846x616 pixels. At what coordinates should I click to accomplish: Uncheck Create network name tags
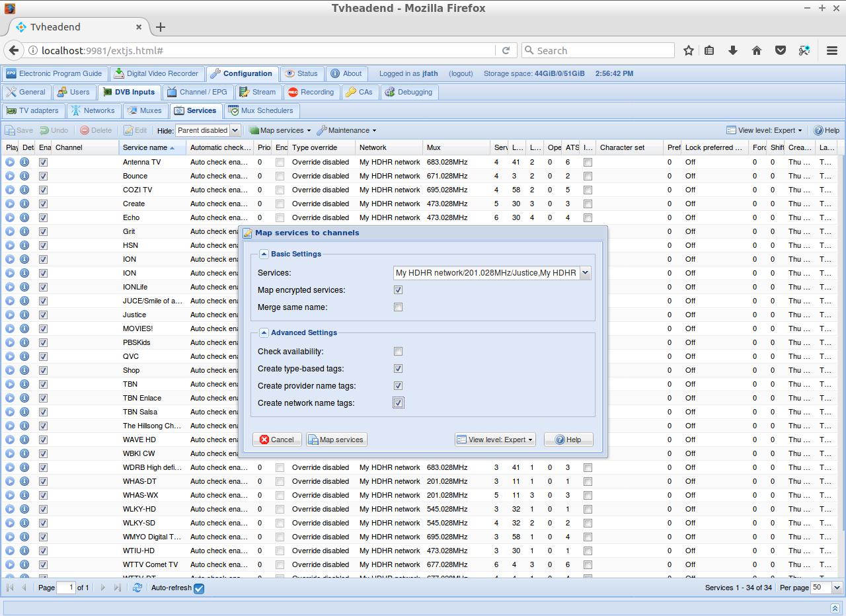398,402
